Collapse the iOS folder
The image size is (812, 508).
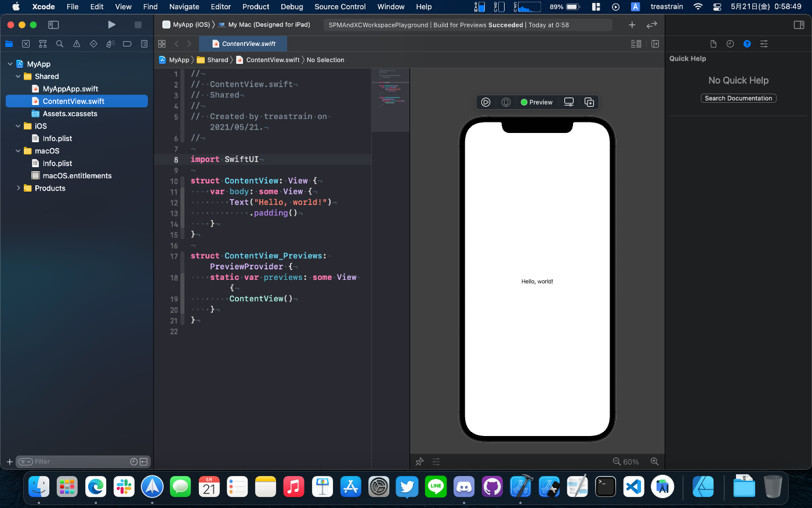click(18, 126)
